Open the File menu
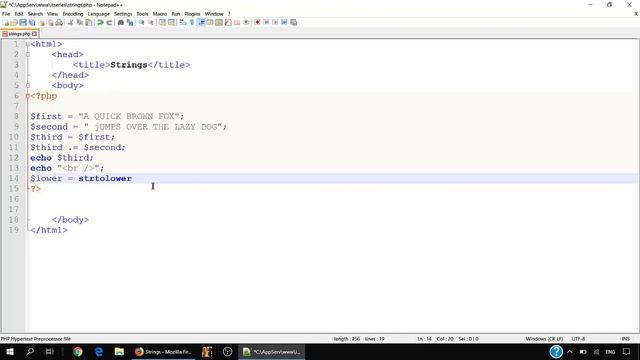Viewport: 640px width, 360px height. point(6,14)
